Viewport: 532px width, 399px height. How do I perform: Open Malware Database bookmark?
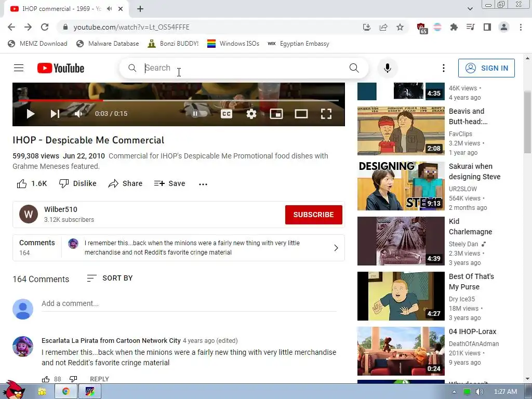coord(108,44)
